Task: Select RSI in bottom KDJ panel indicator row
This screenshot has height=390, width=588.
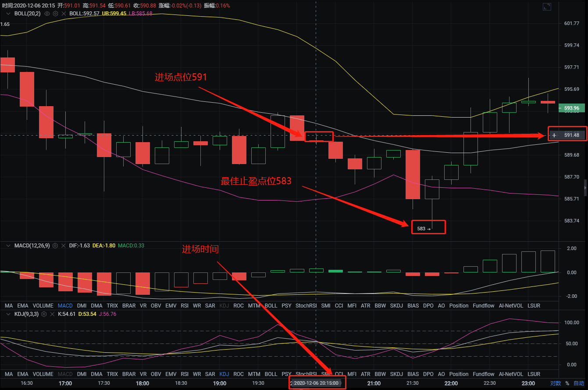Action: 185,374
